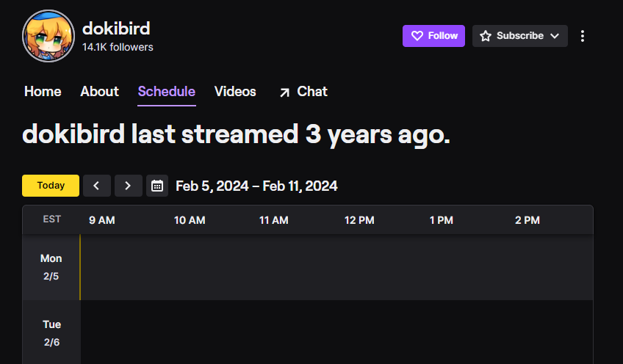
Task: Click the 10 AM column header
Action: click(x=190, y=220)
